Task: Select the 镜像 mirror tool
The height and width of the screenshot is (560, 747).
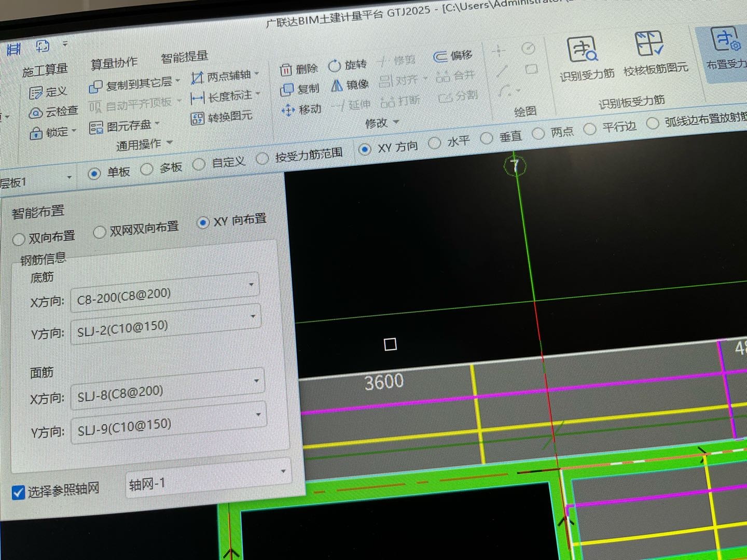Action: tap(349, 85)
